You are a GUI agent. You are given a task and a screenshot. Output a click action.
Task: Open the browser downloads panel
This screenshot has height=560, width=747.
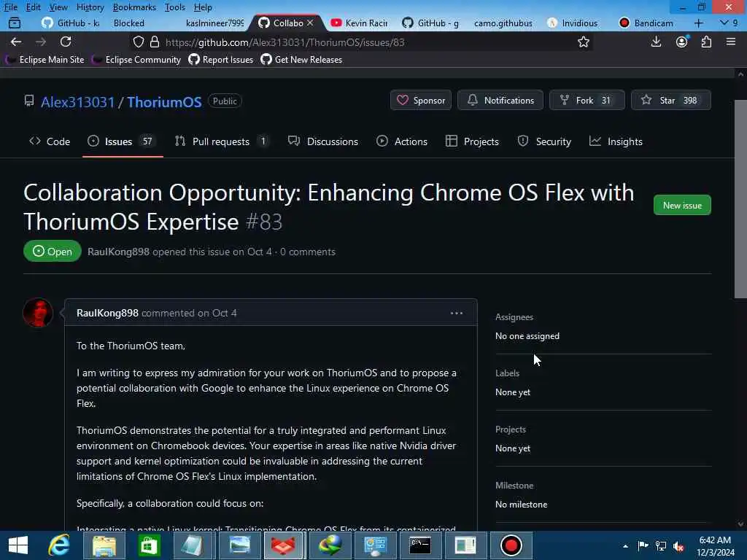point(656,42)
